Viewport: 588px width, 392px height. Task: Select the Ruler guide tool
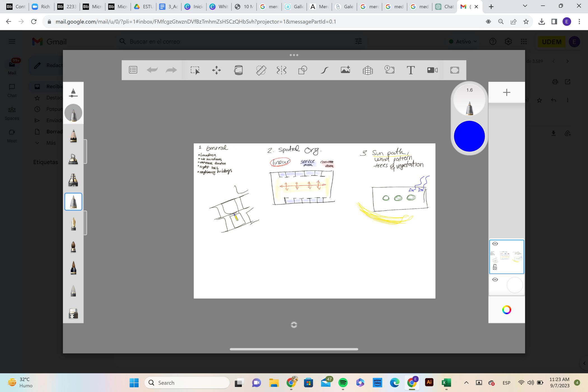tap(261, 70)
